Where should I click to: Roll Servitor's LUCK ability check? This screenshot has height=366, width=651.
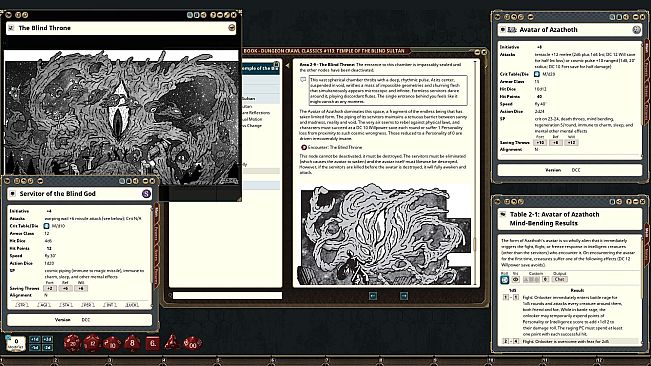click(x=132, y=305)
